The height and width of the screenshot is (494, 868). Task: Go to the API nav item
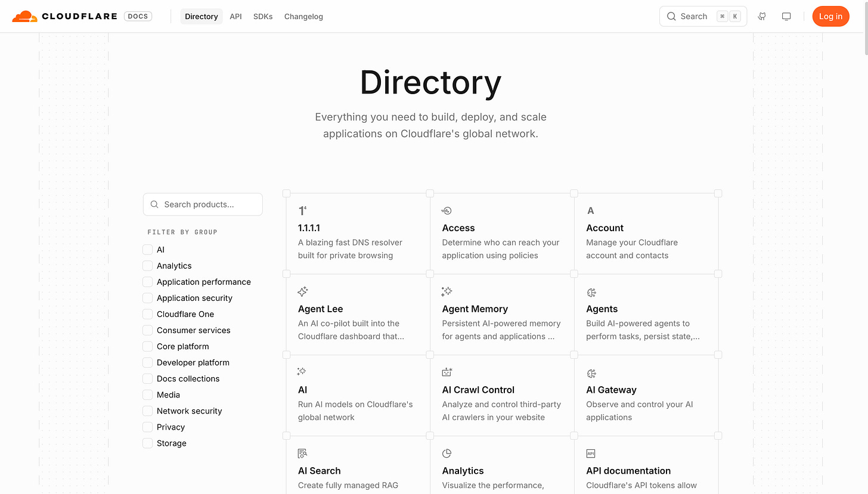(x=236, y=17)
